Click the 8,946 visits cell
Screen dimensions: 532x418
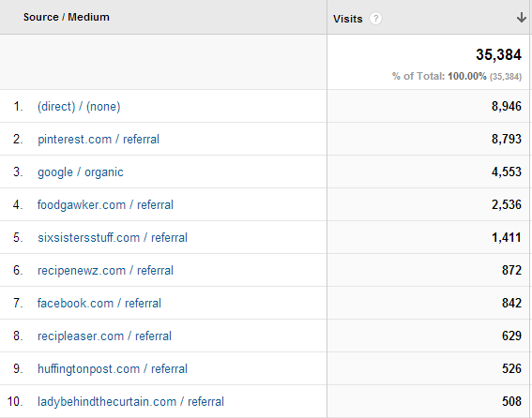click(507, 107)
